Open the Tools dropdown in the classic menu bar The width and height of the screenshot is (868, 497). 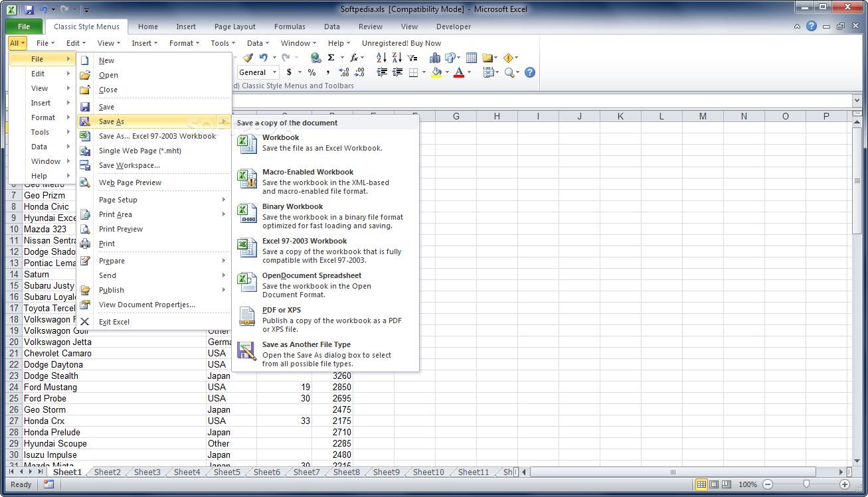coord(222,43)
